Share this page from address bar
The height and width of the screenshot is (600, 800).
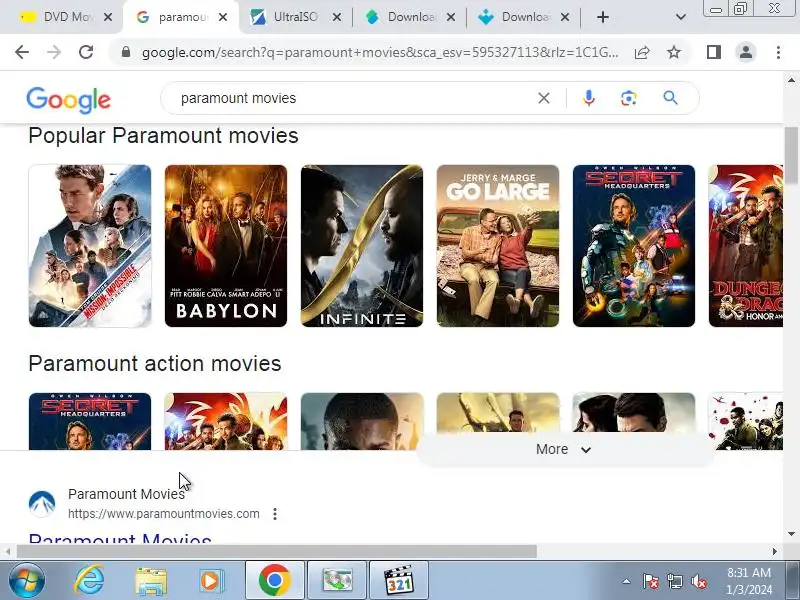[642, 52]
